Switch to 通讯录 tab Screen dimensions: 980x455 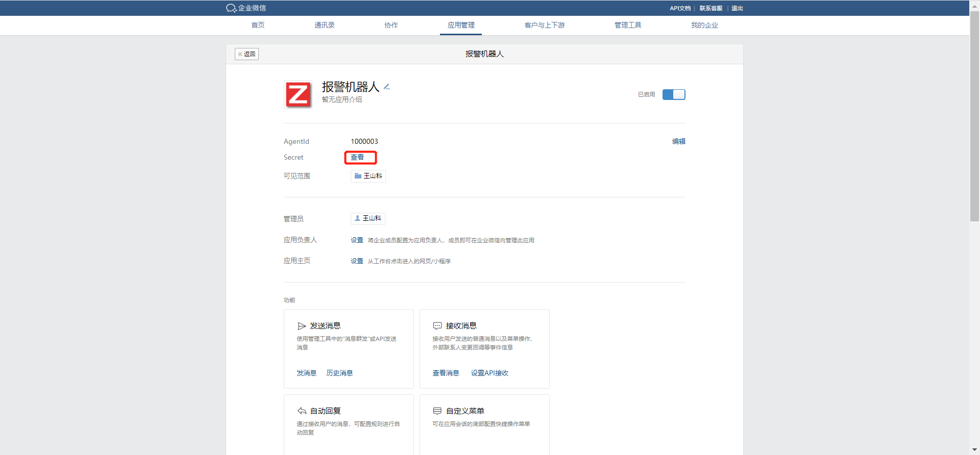[x=325, y=25]
